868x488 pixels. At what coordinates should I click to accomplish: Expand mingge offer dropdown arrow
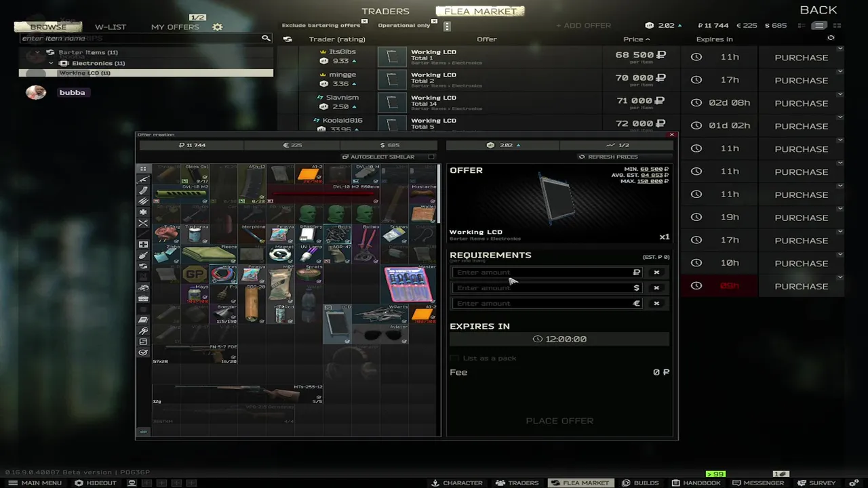[840, 72]
